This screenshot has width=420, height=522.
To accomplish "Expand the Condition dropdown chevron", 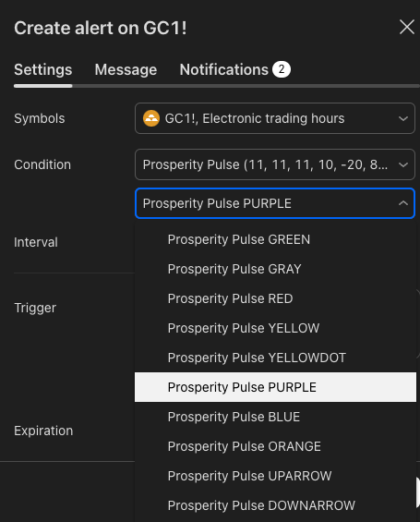I will (403, 164).
